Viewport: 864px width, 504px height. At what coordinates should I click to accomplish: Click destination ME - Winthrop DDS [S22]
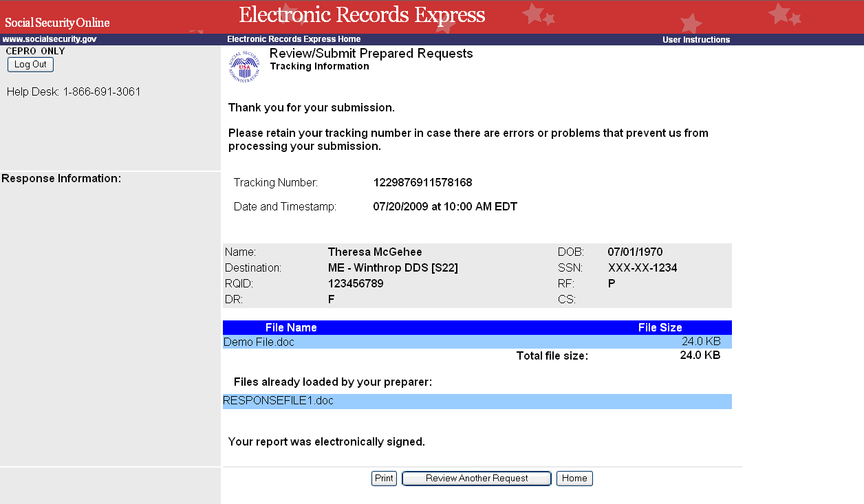(393, 268)
